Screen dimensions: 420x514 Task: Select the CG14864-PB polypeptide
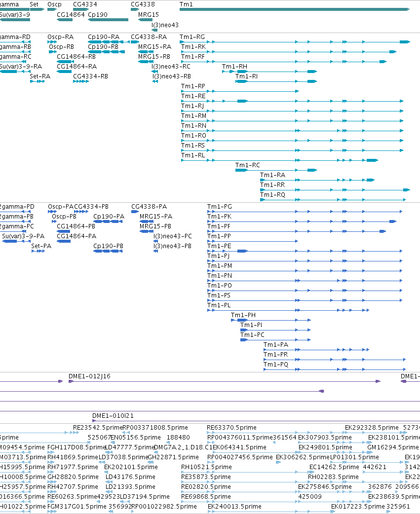pos(64,231)
